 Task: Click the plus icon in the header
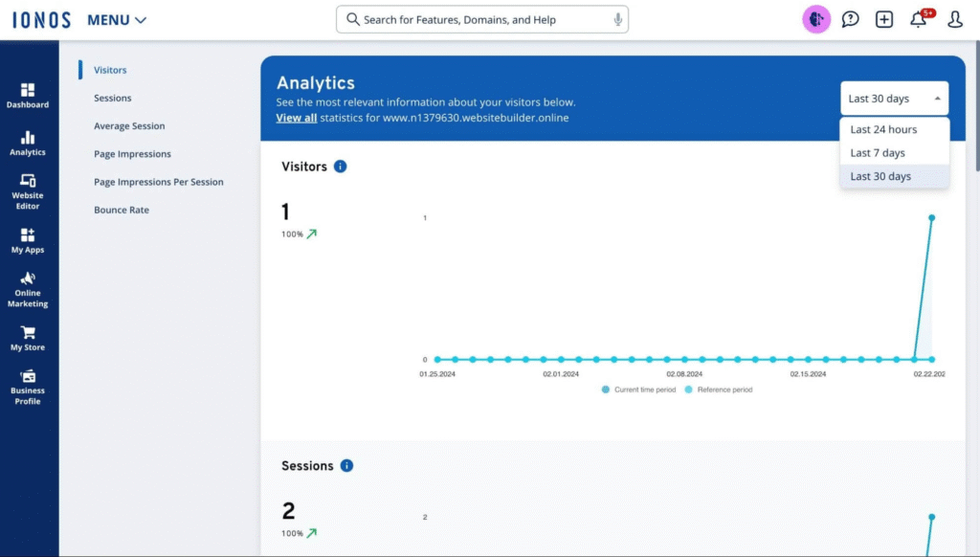(x=883, y=19)
